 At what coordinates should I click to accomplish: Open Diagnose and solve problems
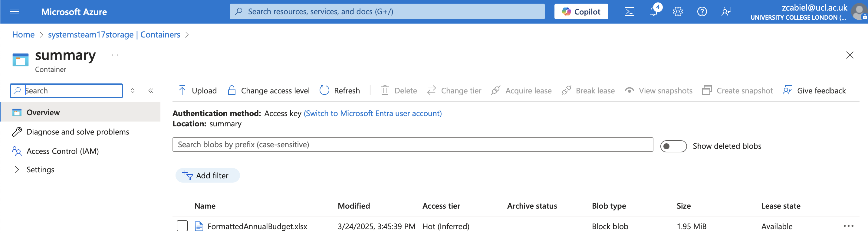click(77, 132)
